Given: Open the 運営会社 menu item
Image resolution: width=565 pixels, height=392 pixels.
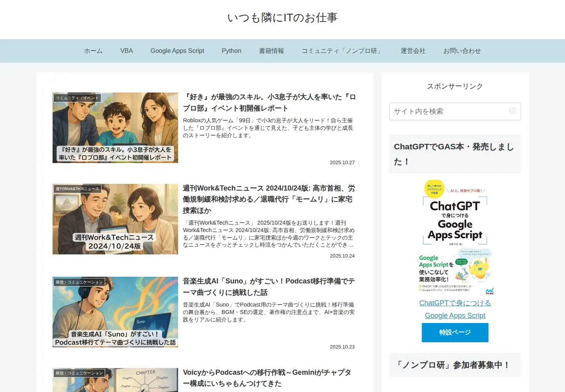Looking at the screenshot, I should coord(413,51).
